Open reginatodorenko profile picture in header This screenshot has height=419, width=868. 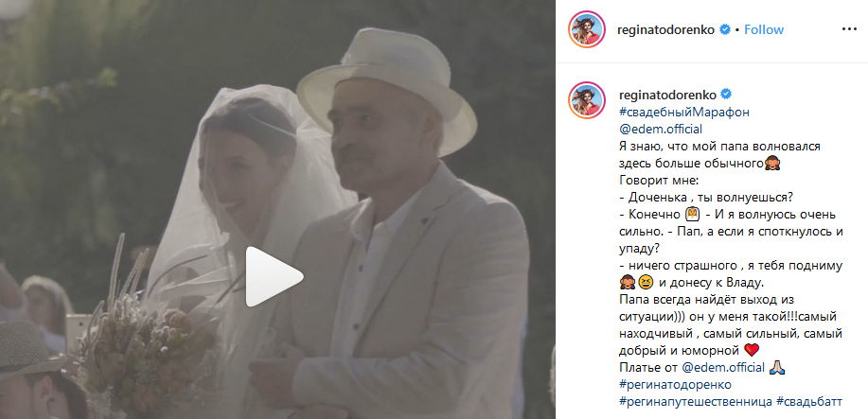586,29
